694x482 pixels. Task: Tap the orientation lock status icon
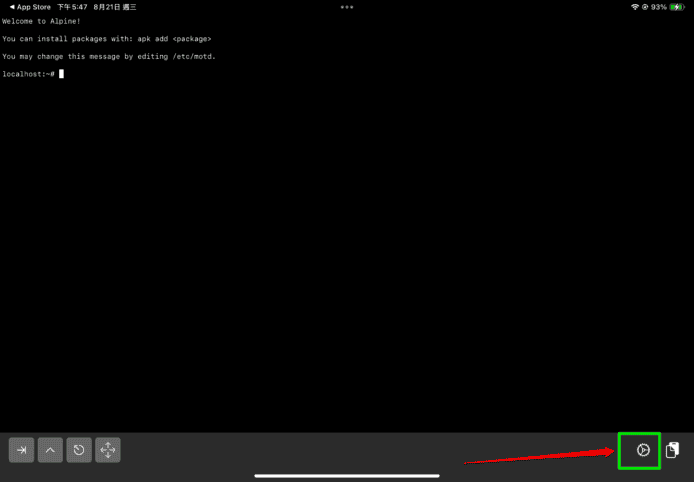pos(646,7)
